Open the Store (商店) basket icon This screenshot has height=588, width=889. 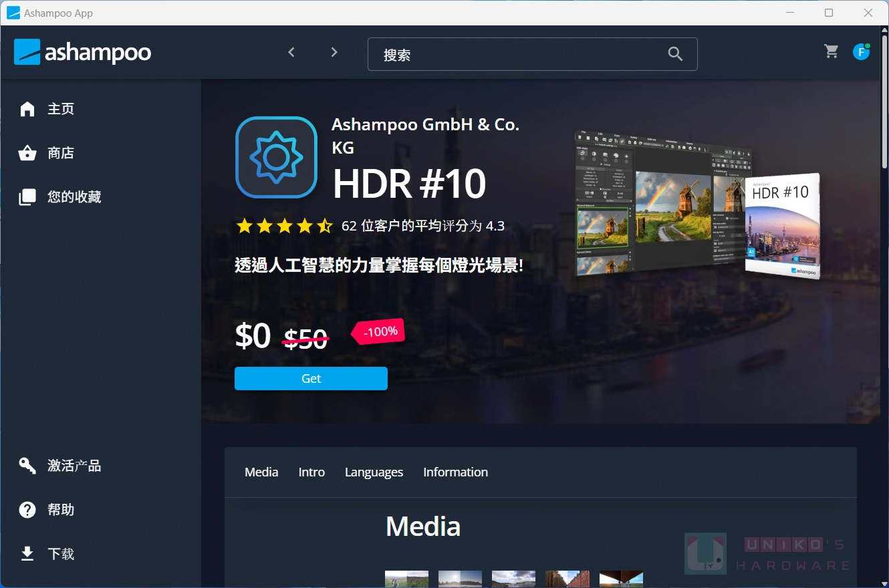[x=27, y=153]
